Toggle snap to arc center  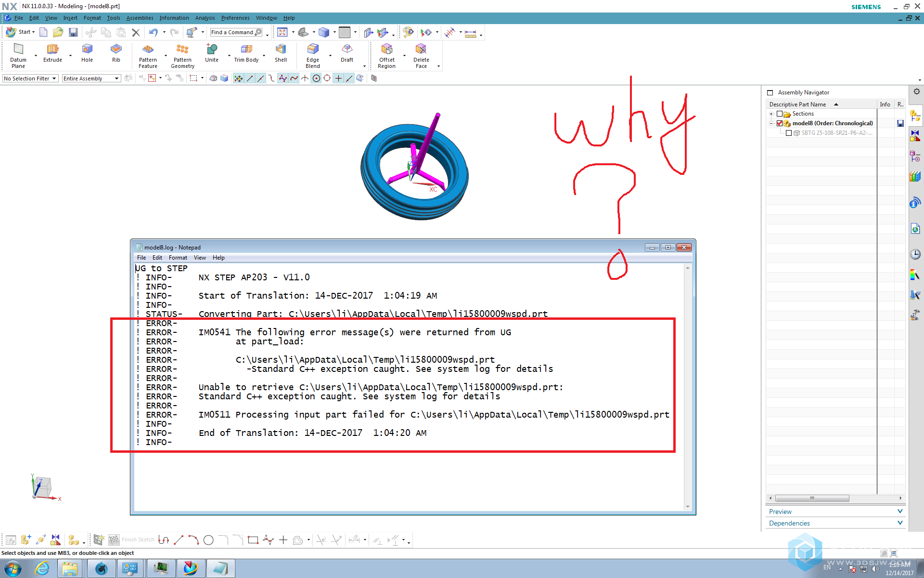316,78
